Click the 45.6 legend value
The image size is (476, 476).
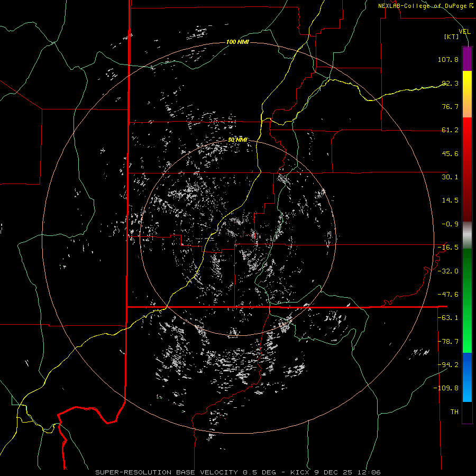pyautogui.click(x=450, y=153)
